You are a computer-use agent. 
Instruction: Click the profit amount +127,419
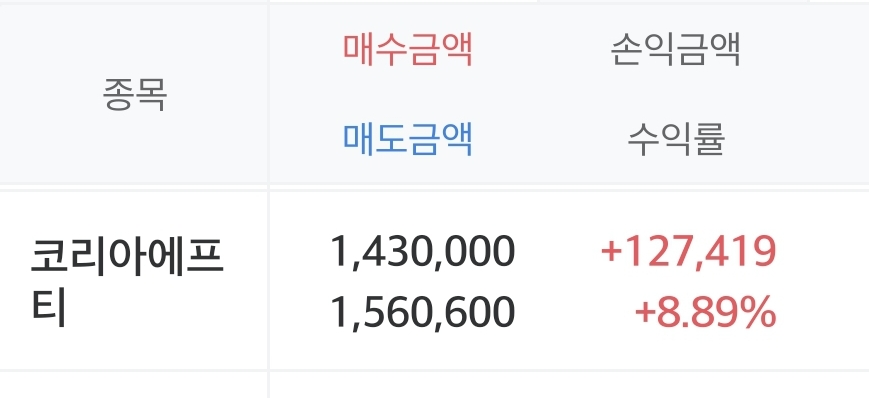688,251
